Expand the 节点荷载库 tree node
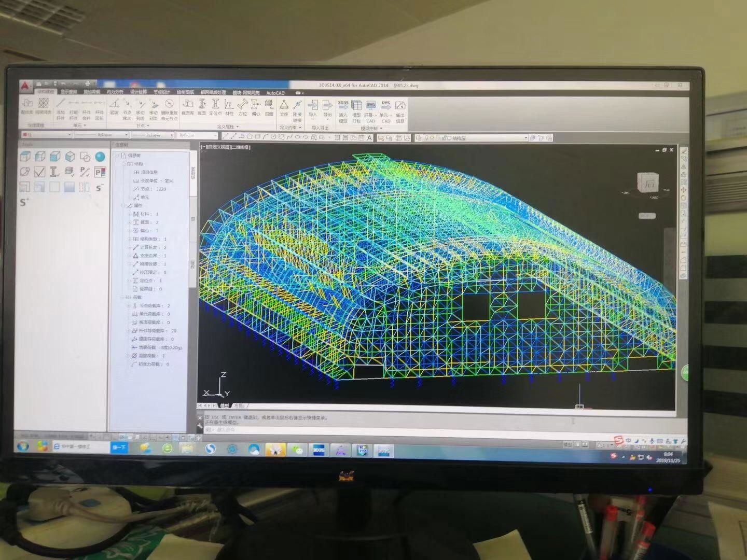Image resolution: width=747 pixels, height=560 pixels. [x=129, y=306]
